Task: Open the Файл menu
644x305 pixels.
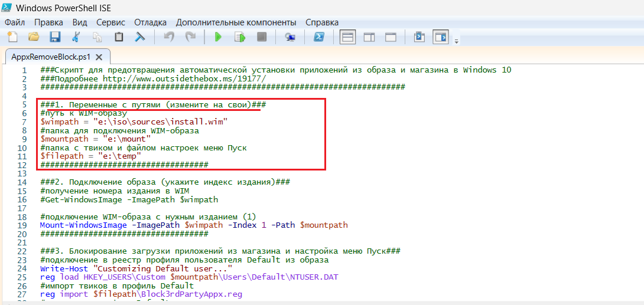Action: click(15, 22)
